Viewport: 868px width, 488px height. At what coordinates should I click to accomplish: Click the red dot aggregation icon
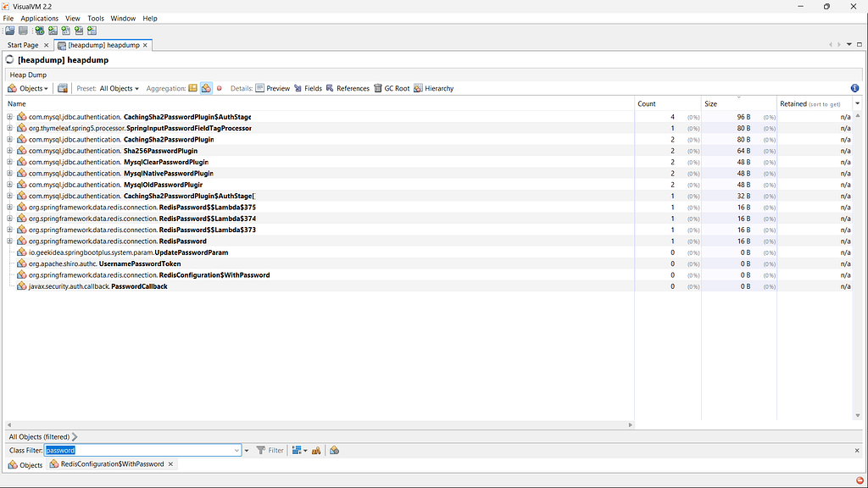219,88
